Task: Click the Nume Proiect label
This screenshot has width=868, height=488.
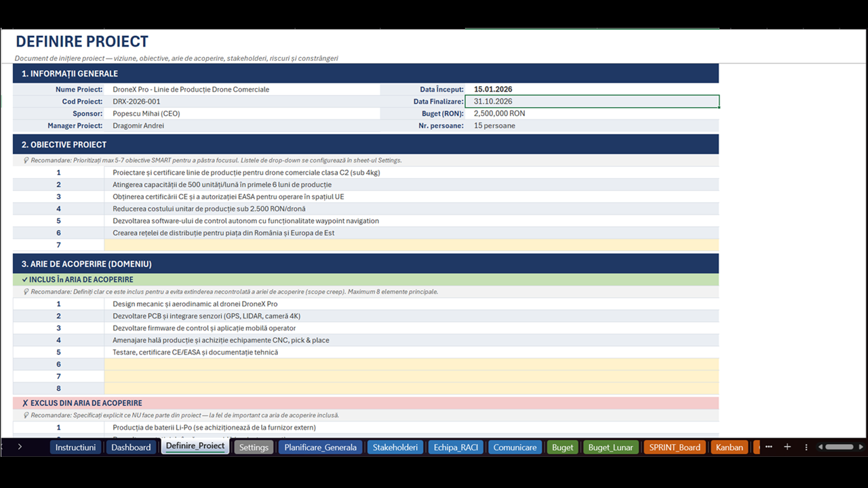Action: 79,89
